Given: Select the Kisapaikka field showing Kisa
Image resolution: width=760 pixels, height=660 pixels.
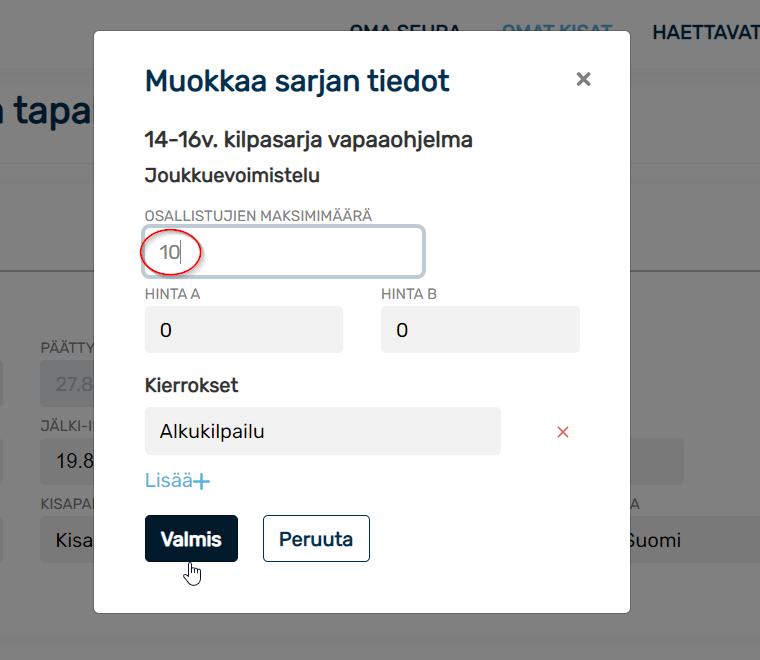Looking at the screenshot, I should coord(67,539).
